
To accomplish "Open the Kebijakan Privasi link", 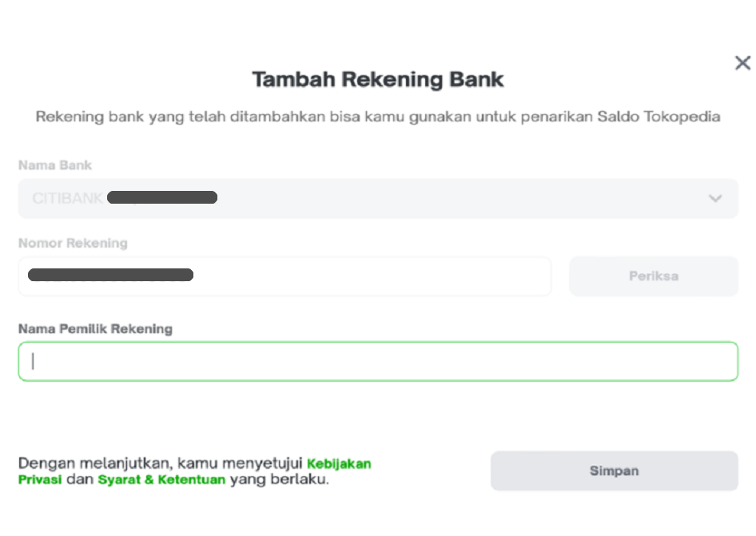I will (x=338, y=463).
